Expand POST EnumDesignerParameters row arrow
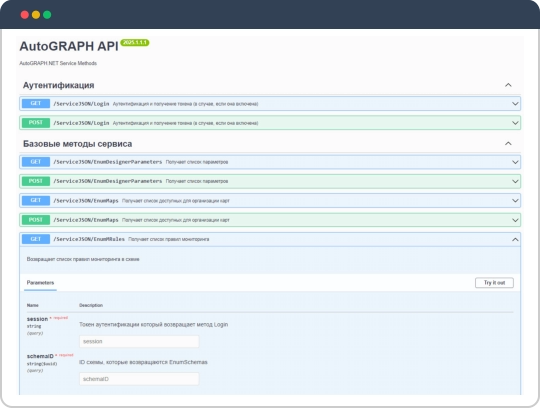This screenshot has width=540, height=408. (515, 181)
